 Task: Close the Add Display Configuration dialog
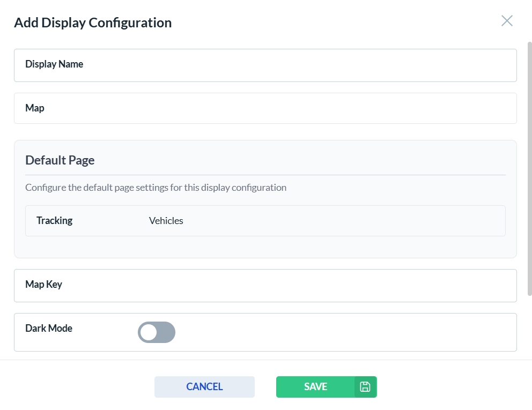(x=507, y=21)
